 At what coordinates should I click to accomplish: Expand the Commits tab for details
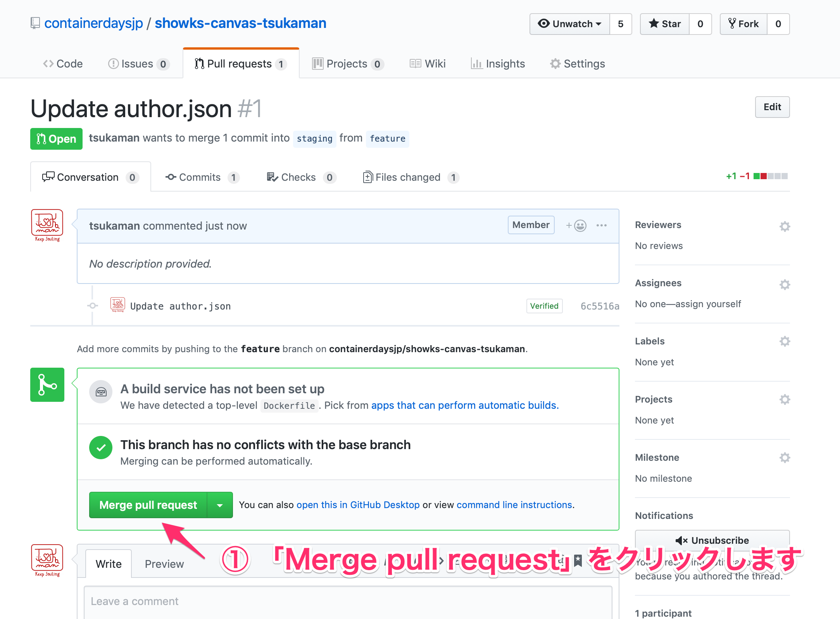pos(200,177)
